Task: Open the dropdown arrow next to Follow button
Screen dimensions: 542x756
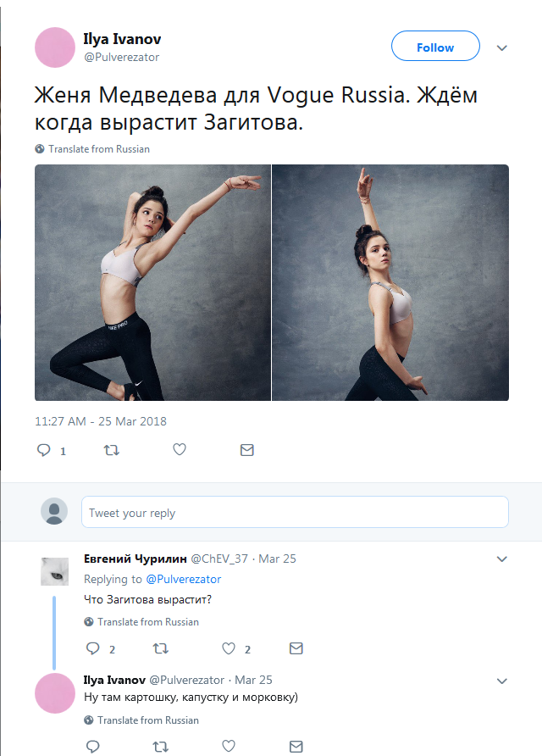Action: 502,47
